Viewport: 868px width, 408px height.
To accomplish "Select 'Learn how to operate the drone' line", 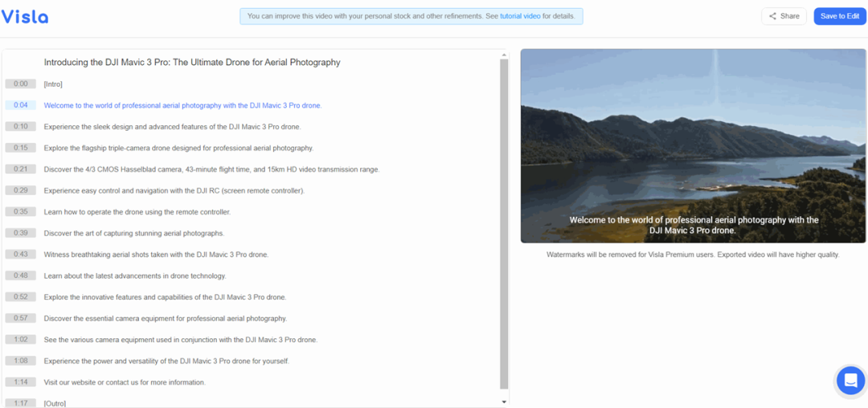I will coord(137,212).
